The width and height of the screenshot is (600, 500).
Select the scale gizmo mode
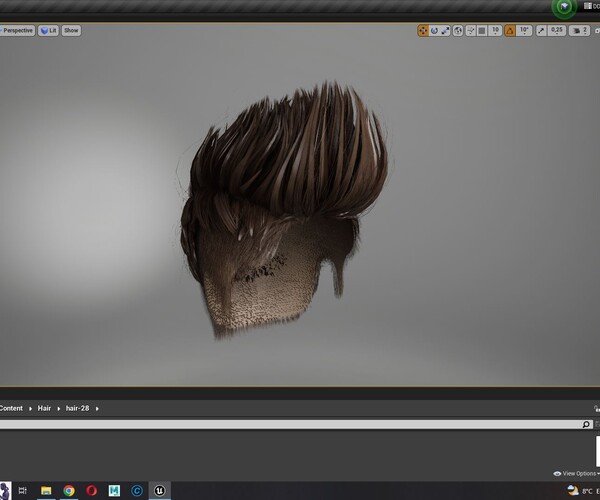[x=445, y=31]
